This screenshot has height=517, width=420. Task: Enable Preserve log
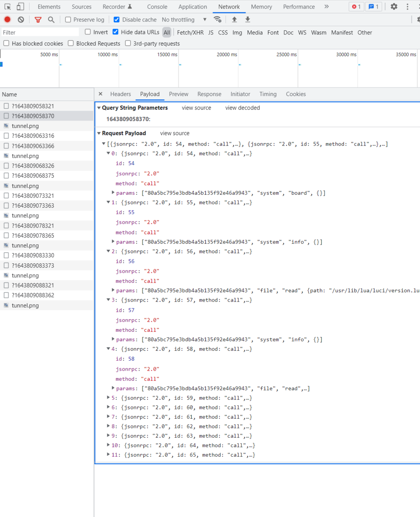[67, 19]
